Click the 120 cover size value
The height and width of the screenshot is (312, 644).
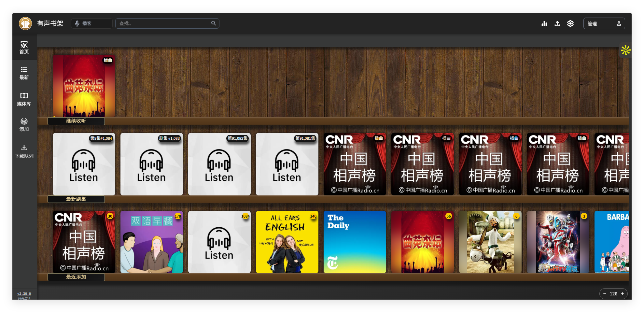[614, 294]
